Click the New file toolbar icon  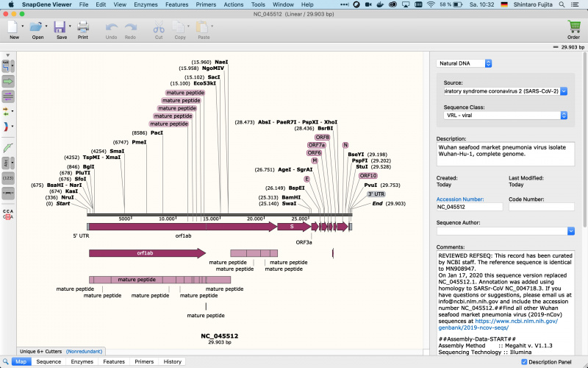(x=13, y=26)
